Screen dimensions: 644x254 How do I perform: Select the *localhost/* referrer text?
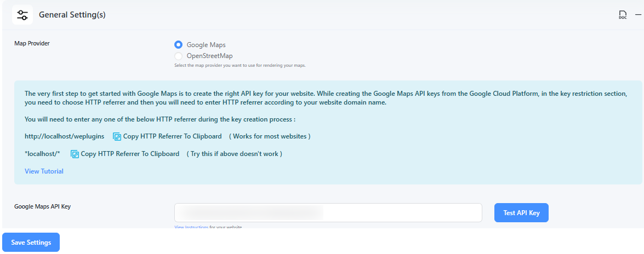pos(42,154)
